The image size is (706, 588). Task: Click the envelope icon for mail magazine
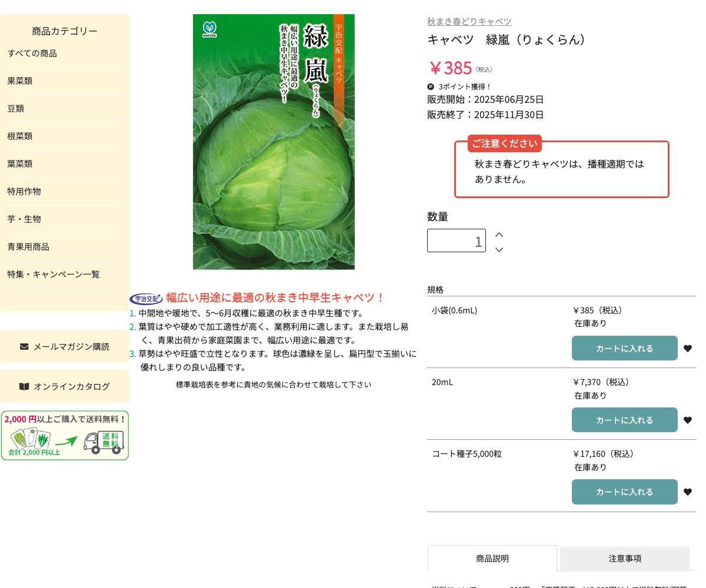[24, 346]
